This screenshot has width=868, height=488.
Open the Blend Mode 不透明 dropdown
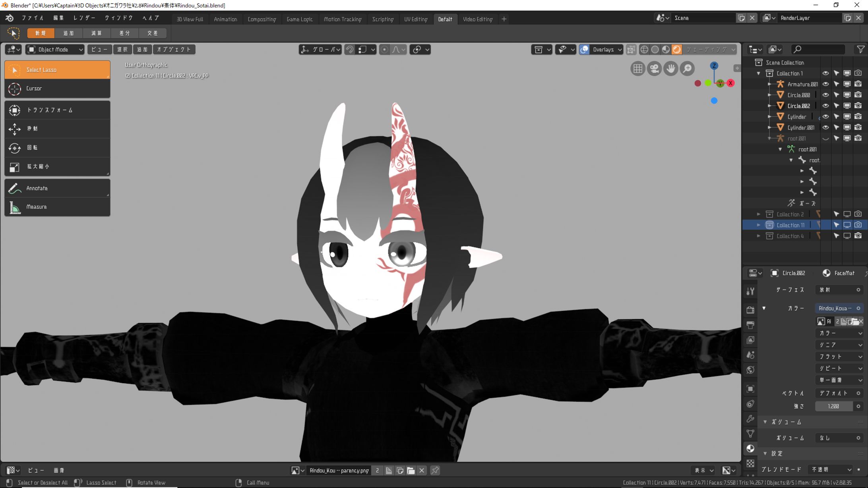tap(831, 470)
